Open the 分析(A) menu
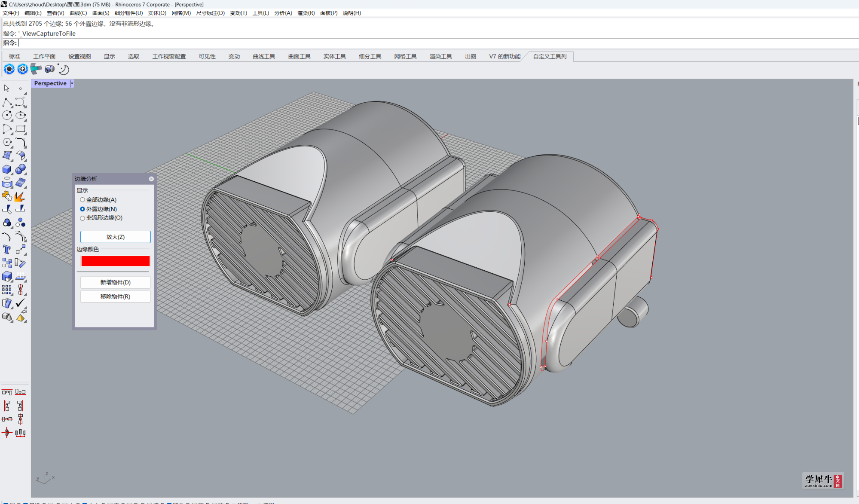Screen dimensions: 859x504 tap(283, 13)
